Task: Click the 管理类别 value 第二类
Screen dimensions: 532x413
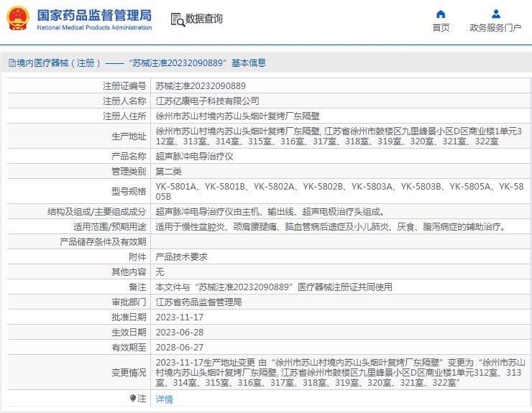Action: tap(169, 171)
